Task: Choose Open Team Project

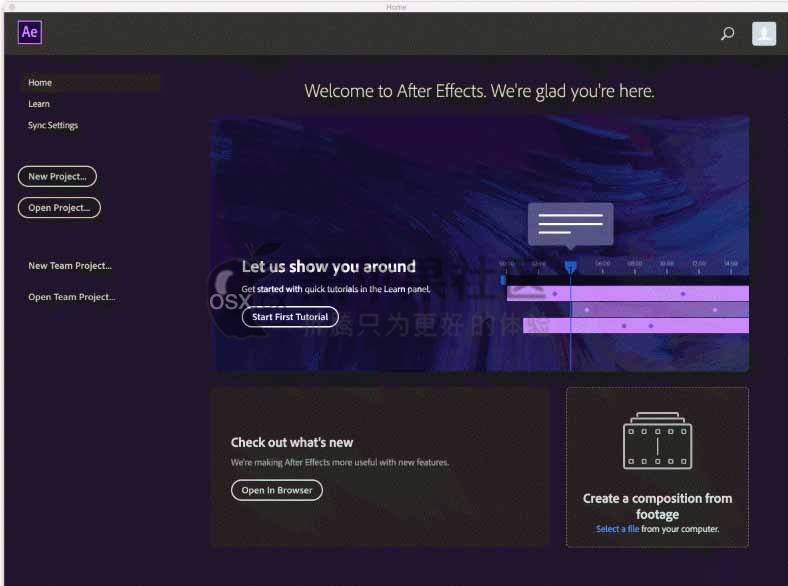Action: [x=71, y=297]
